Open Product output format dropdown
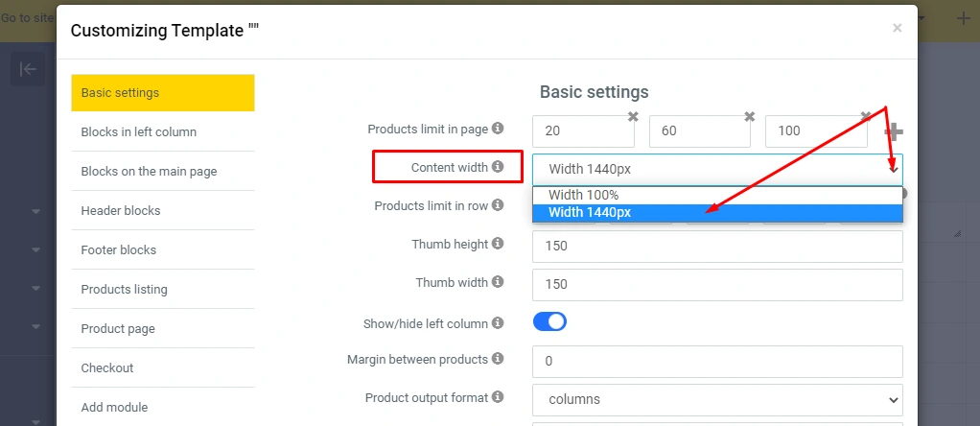 point(716,398)
